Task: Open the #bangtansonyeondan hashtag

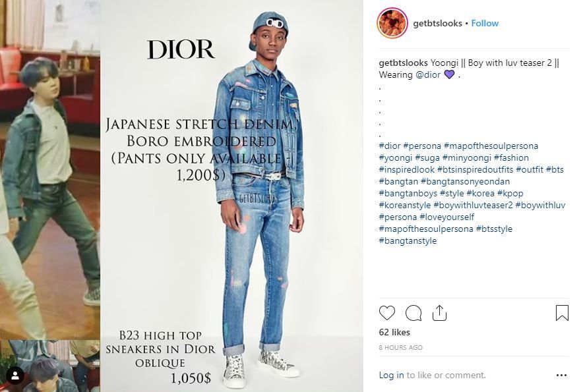Action: pyautogui.click(x=465, y=182)
